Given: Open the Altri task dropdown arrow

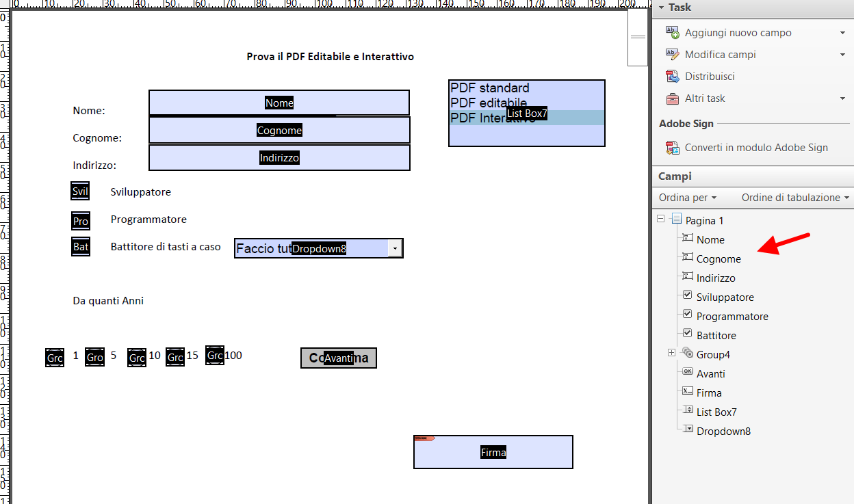Looking at the screenshot, I should click(842, 98).
